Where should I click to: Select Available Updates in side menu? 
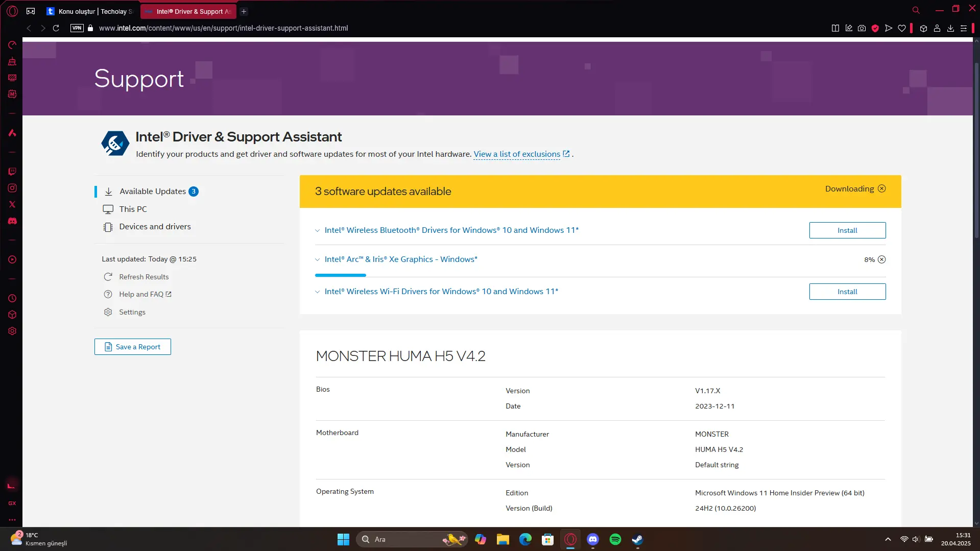point(152,191)
